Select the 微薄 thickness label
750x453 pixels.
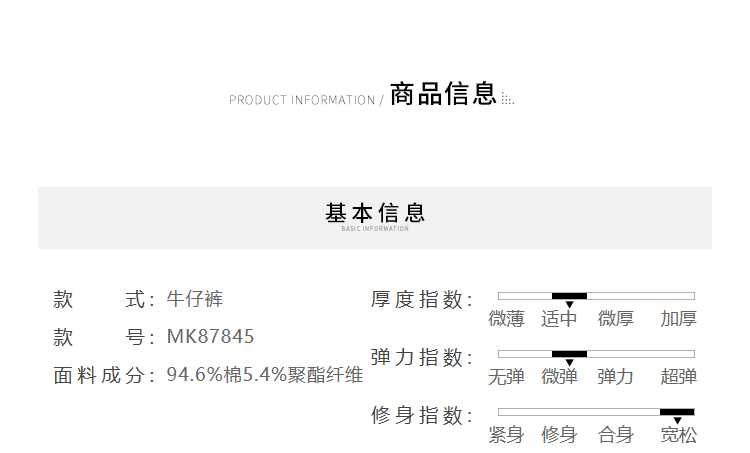[506, 319]
